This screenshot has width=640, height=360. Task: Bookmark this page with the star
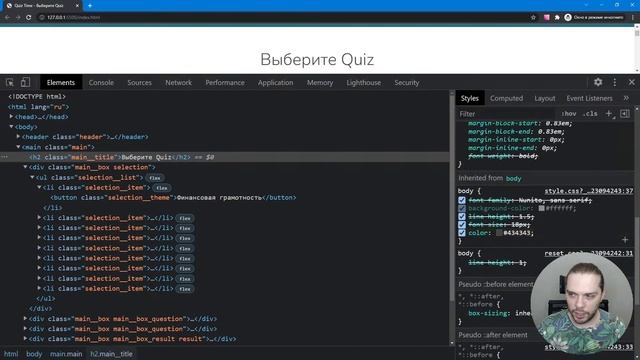[533, 18]
